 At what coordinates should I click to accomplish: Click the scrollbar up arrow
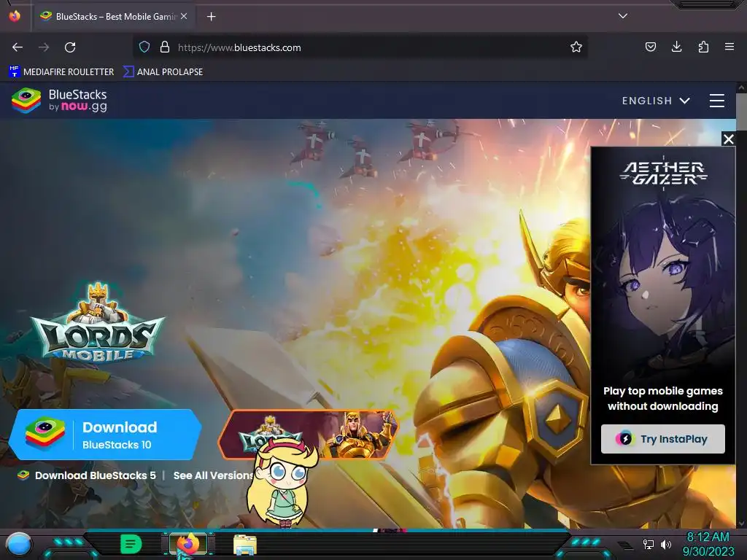[741, 87]
